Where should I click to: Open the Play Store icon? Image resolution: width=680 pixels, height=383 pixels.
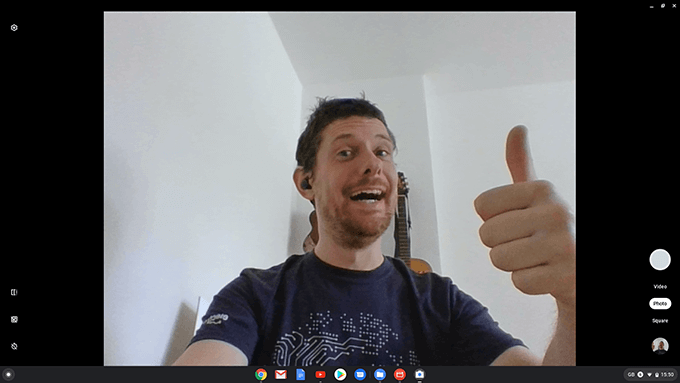[x=340, y=374]
